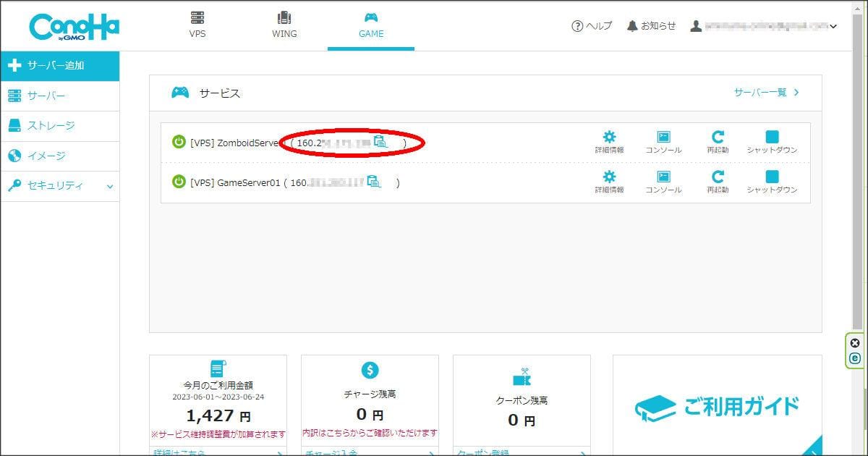Select the [VPS] ZomboidServer name text

point(235,143)
